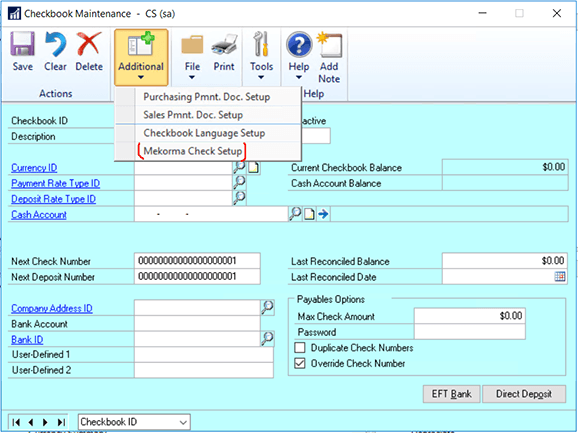Click the Max Check Amount field
This screenshot has width=578, height=433.
pyautogui.click(x=470, y=316)
